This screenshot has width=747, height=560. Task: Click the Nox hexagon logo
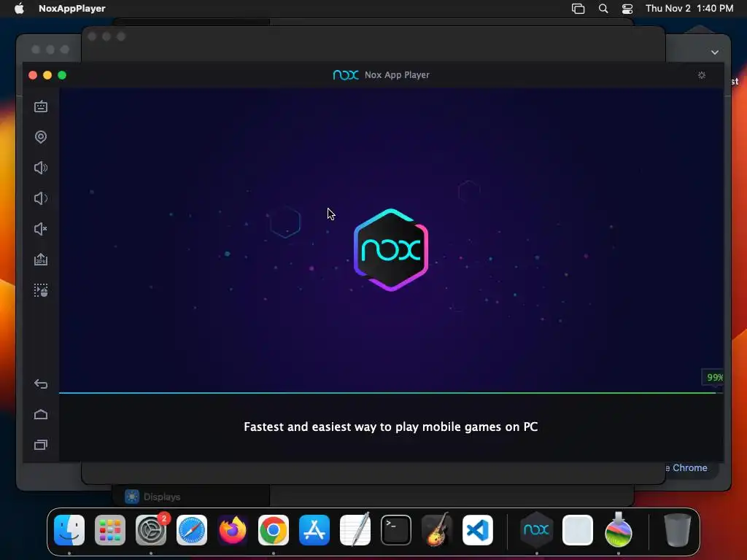[x=391, y=249]
